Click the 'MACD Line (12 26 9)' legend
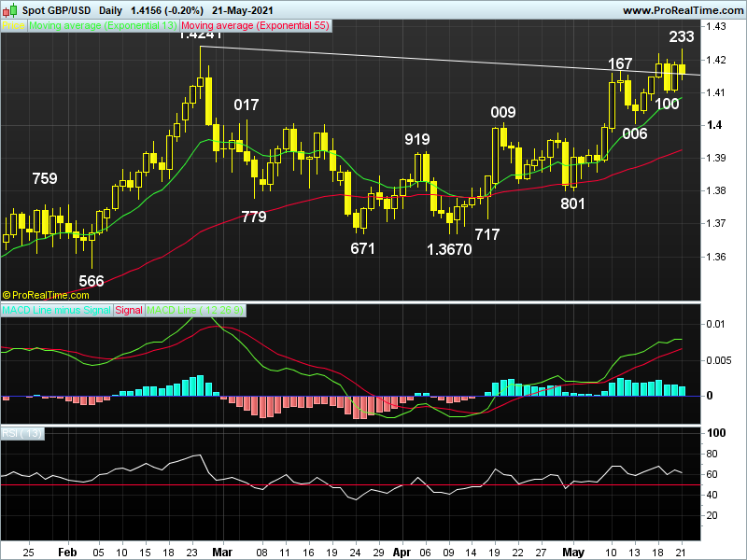 click(195, 310)
